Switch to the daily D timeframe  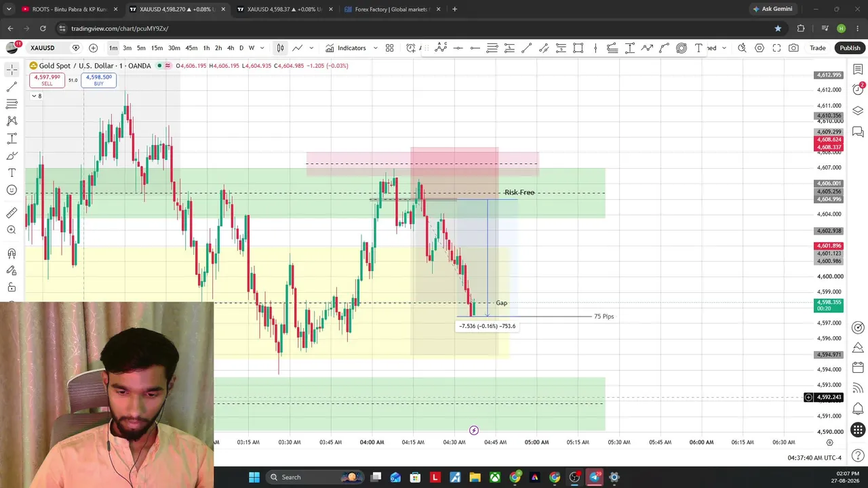(241, 48)
